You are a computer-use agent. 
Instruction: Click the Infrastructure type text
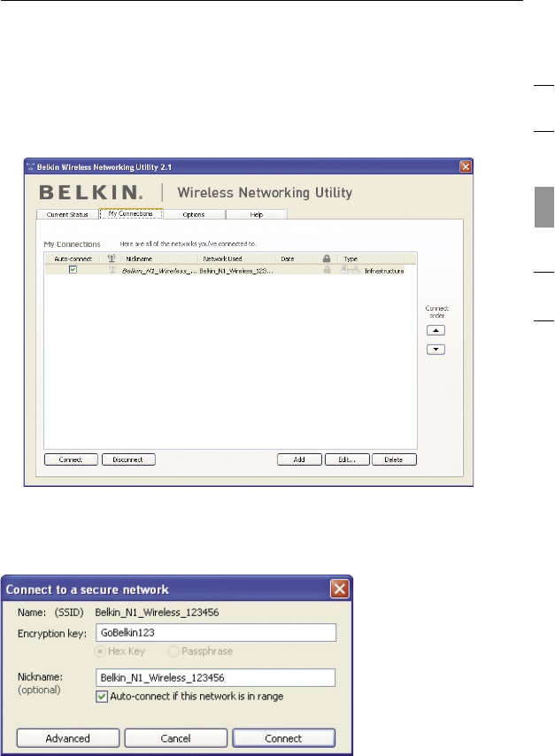pyautogui.click(x=384, y=271)
